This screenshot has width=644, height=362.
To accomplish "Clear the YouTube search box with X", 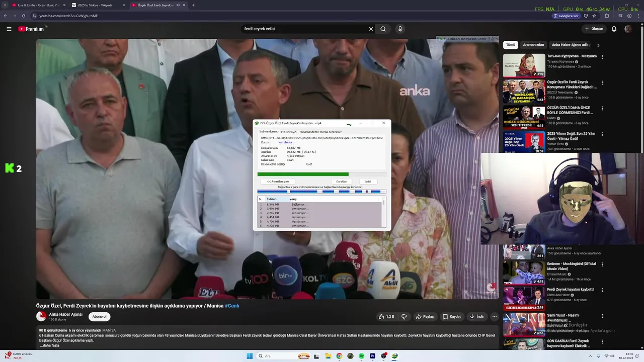I will point(371,29).
